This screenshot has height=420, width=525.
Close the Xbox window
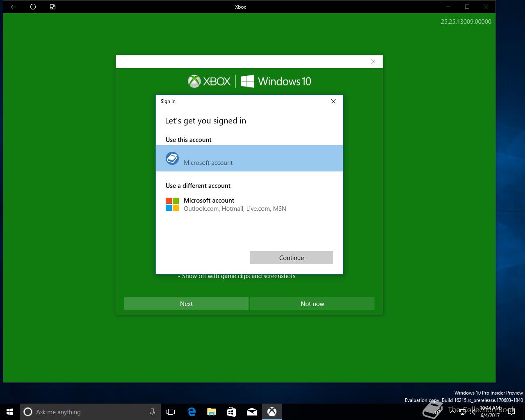click(x=486, y=7)
